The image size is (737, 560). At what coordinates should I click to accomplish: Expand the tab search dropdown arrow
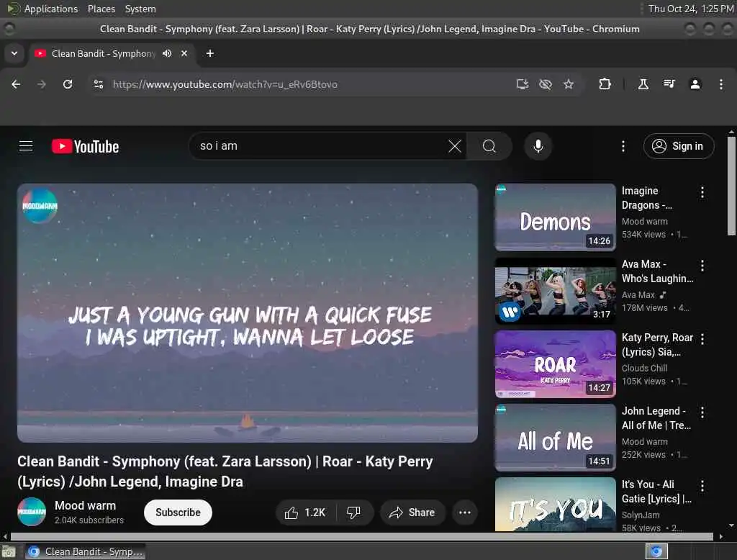[14, 53]
